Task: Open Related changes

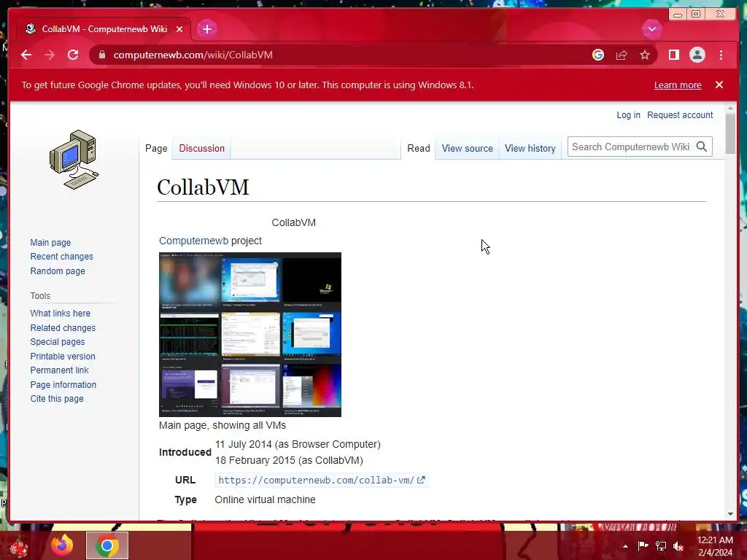Action: (x=63, y=327)
